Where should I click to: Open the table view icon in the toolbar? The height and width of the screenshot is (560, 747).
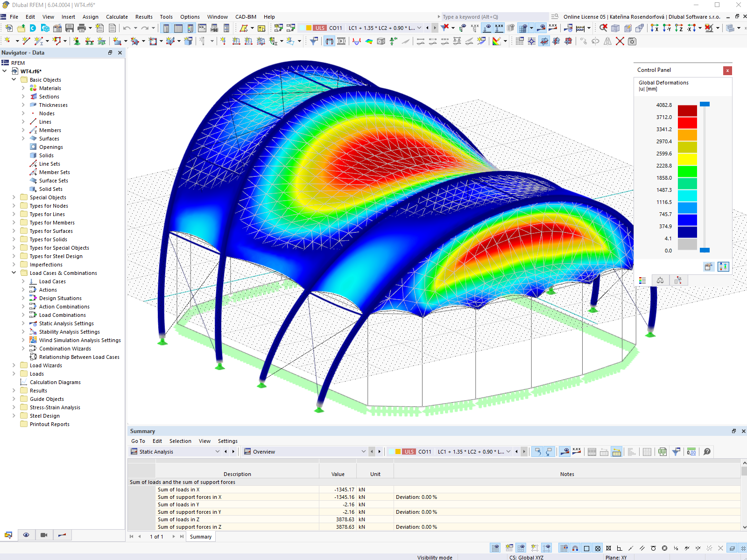point(178,28)
